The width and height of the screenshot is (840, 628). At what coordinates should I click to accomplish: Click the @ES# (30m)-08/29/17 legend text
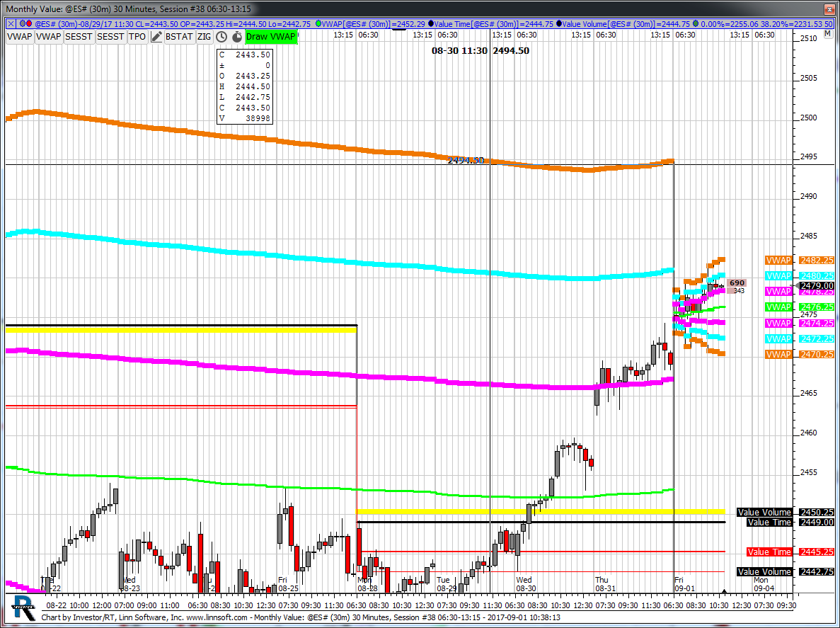point(74,23)
